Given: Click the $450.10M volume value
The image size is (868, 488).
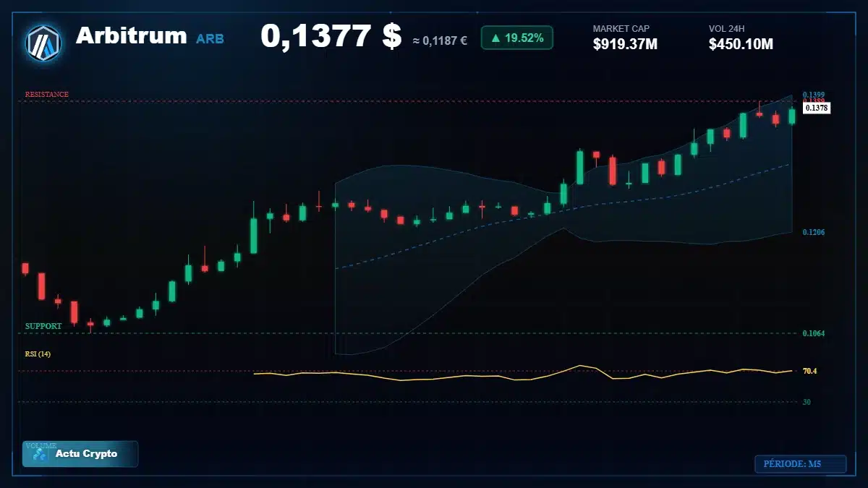Looking at the screenshot, I should (x=741, y=44).
